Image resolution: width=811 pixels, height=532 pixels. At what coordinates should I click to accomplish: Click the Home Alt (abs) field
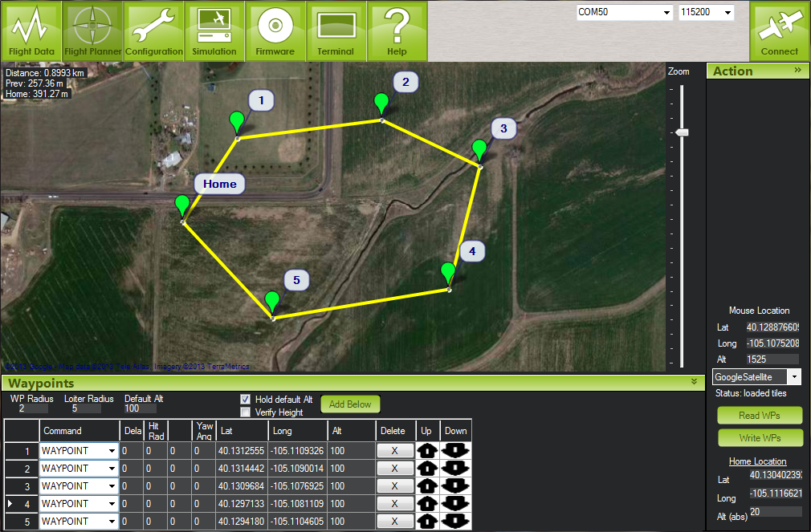(x=776, y=512)
